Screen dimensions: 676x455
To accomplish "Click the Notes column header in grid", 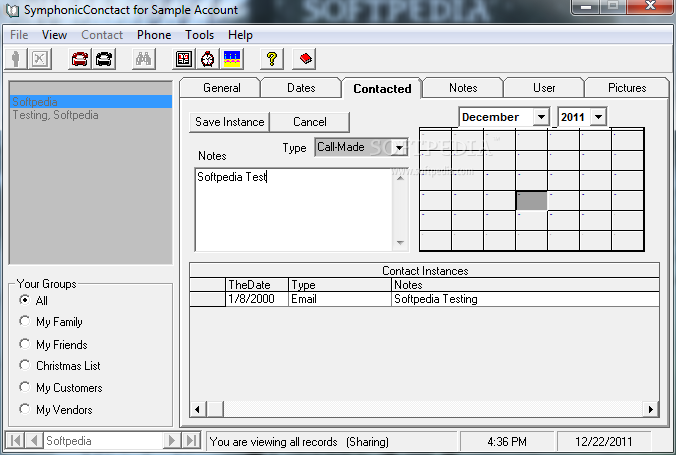I will pos(525,285).
